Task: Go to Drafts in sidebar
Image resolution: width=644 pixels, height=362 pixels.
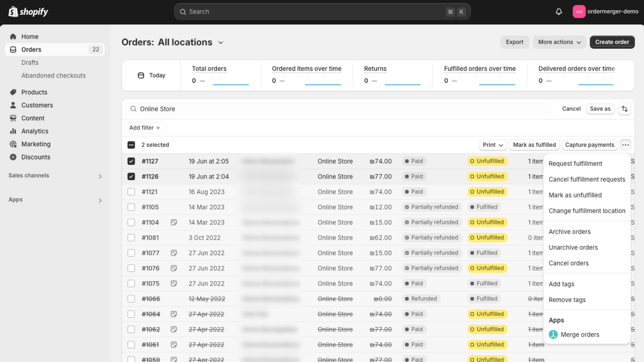Action: (30, 63)
